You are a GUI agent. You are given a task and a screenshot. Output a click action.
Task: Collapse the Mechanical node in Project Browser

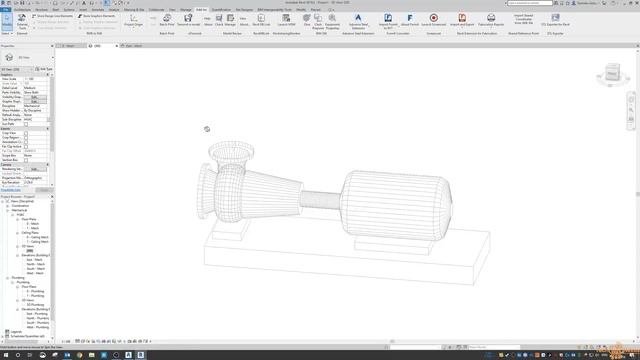coord(7,210)
